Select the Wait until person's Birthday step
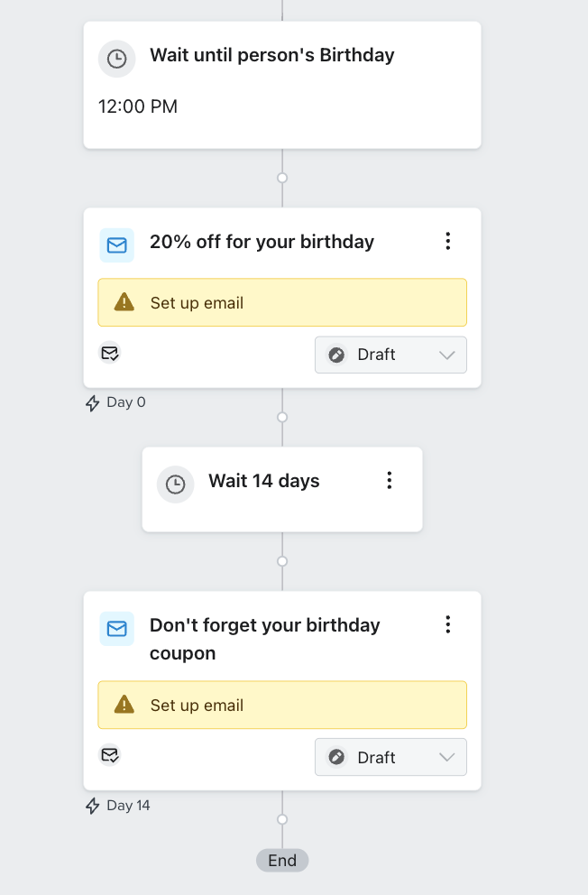This screenshot has width=588, height=895. coord(271,55)
